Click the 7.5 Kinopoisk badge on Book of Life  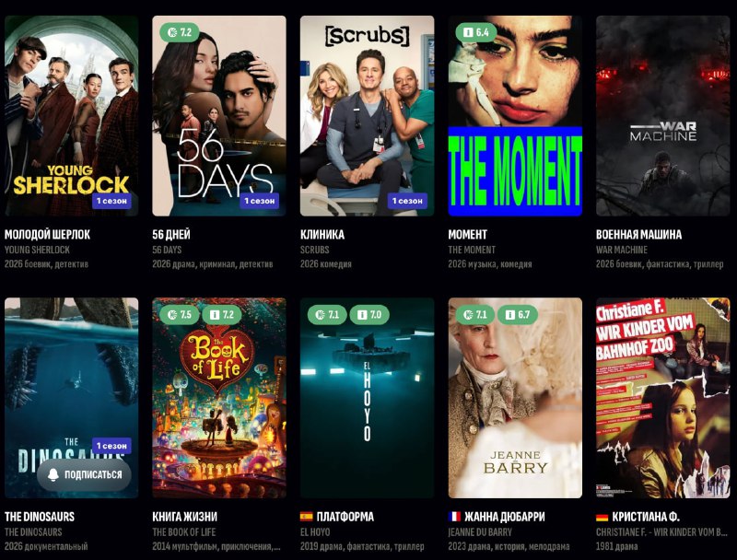tap(180, 314)
